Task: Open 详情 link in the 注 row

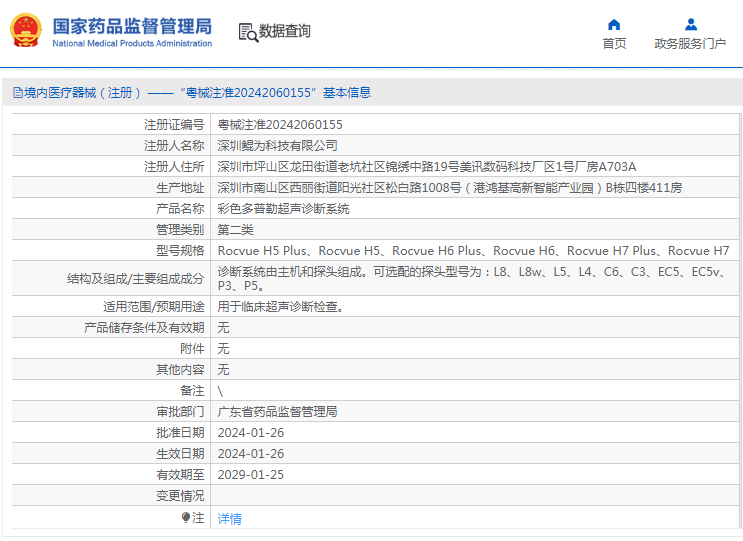Action: pyautogui.click(x=230, y=518)
